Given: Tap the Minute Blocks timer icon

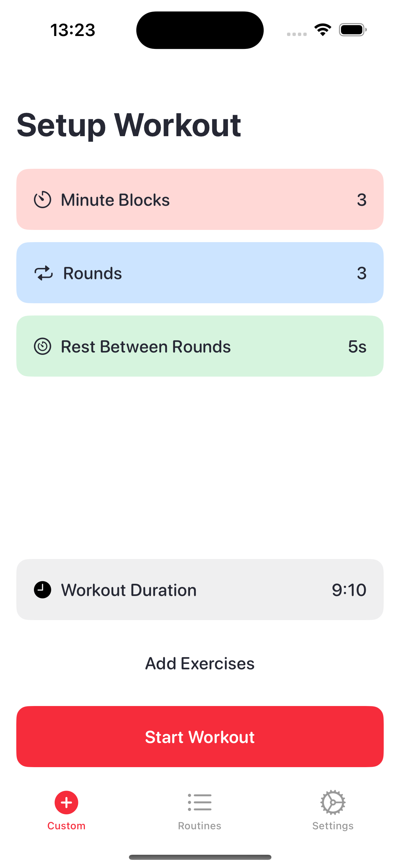Looking at the screenshot, I should [x=42, y=200].
